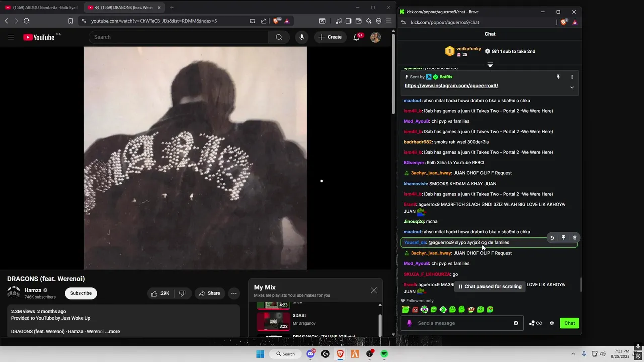Open Brave Rewards triangle icon in YouTube window
The height and width of the screenshot is (362, 644).
click(x=287, y=21)
